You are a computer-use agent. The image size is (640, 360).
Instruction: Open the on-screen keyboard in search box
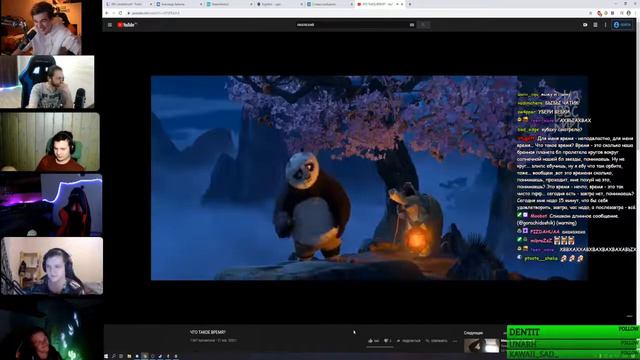pyautogui.click(x=412, y=25)
